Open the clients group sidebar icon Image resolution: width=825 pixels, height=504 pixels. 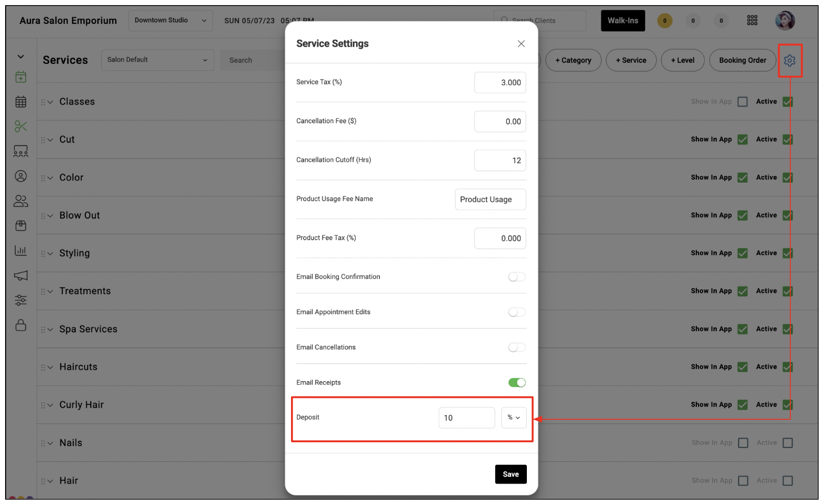coord(21,201)
